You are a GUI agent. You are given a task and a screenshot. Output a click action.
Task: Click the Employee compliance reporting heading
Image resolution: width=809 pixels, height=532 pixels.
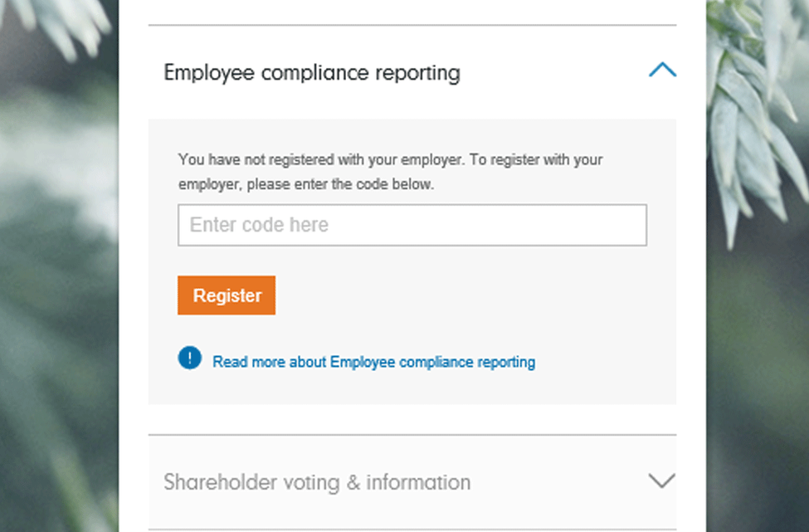(312, 72)
